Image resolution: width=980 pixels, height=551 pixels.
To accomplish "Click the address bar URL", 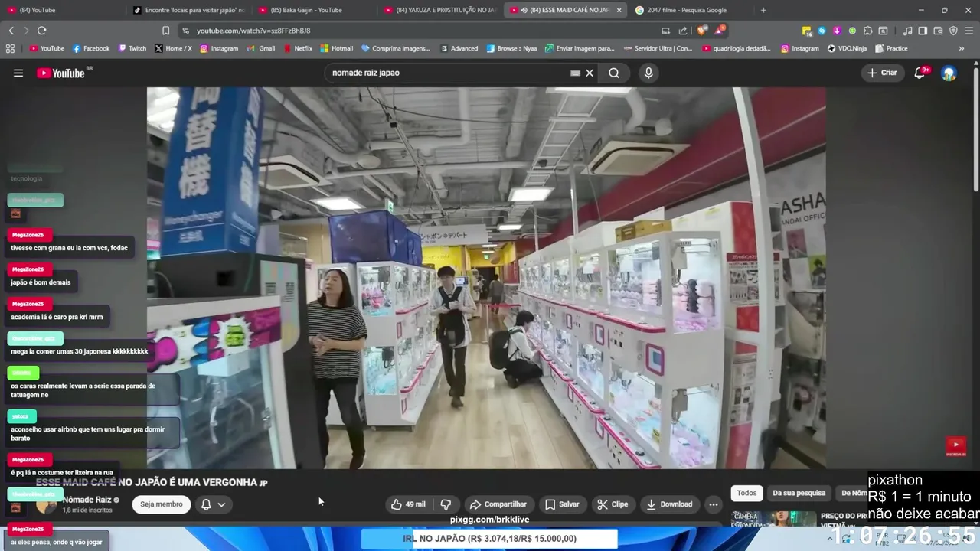I will (x=253, y=31).
